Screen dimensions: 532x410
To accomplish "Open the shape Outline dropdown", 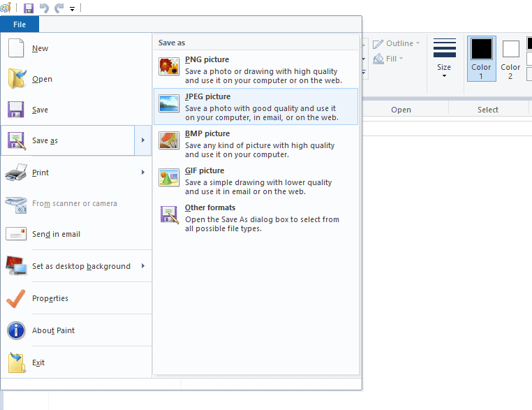I will tap(397, 43).
